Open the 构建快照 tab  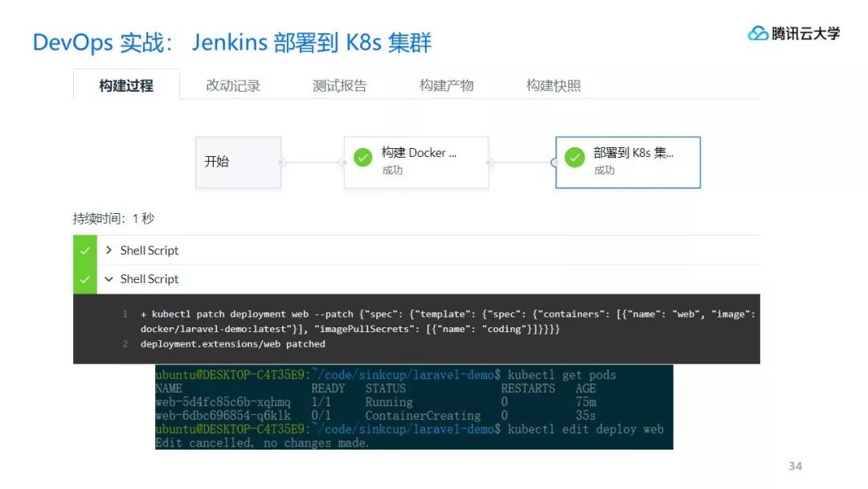553,85
